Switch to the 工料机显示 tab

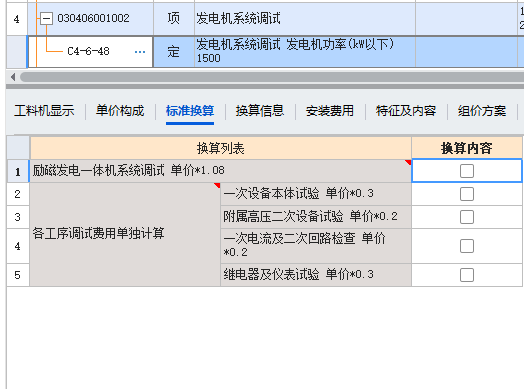pos(44,111)
